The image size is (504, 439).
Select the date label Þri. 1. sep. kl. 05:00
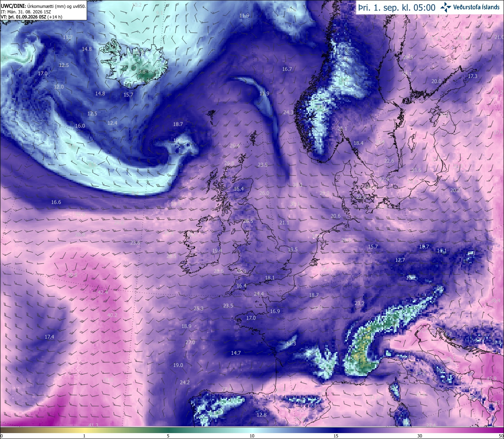pos(397,7)
